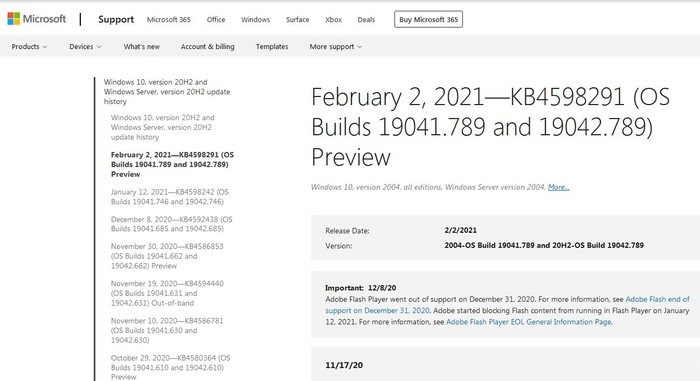
Task: Click the Version: label
Action: tap(338, 246)
